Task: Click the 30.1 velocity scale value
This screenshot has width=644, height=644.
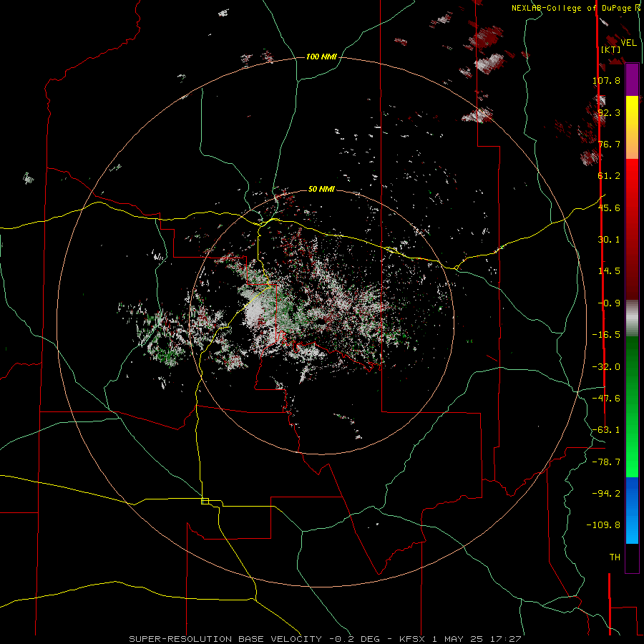Action: tap(609, 240)
